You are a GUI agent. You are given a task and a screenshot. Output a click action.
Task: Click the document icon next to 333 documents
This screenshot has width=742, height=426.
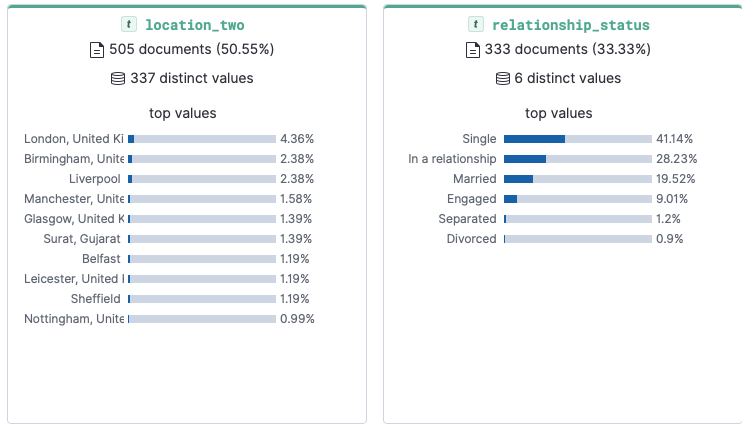[473, 49]
